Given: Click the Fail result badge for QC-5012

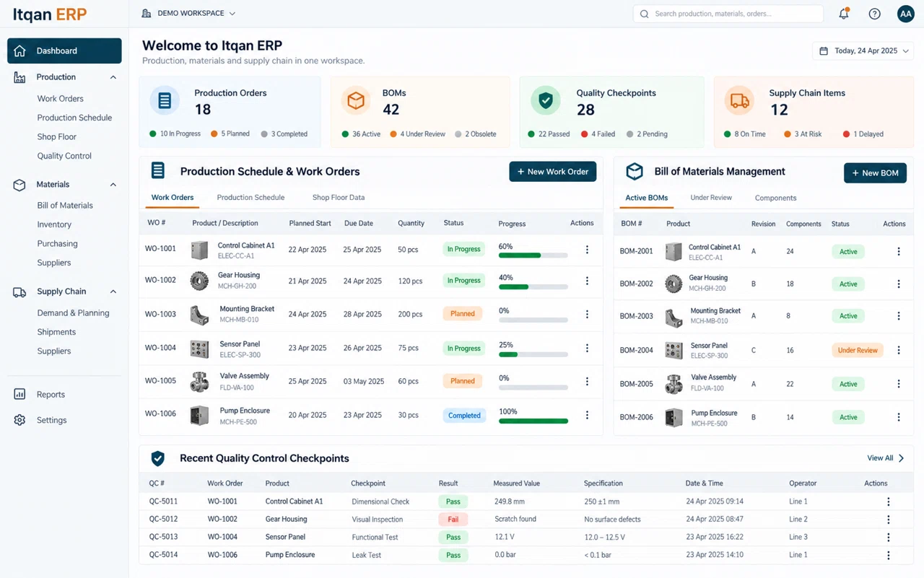Looking at the screenshot, I should point(453,519).
